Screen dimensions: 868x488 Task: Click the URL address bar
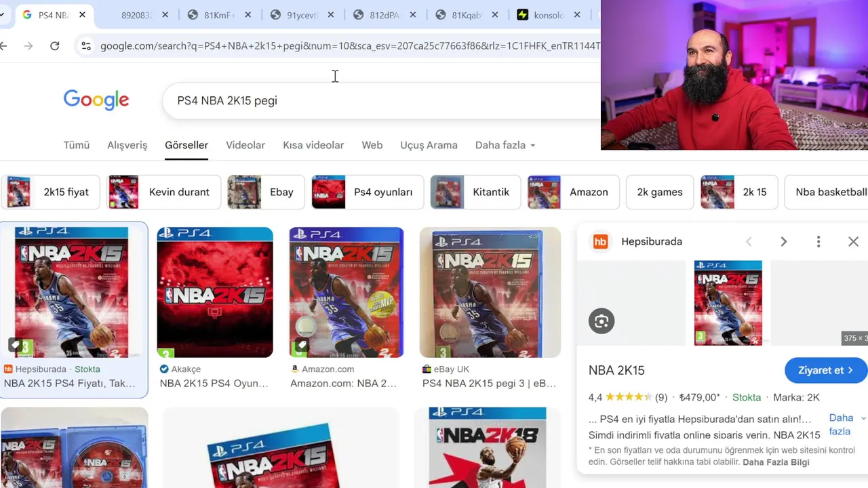pyautogui.click(x=349, y=46)
